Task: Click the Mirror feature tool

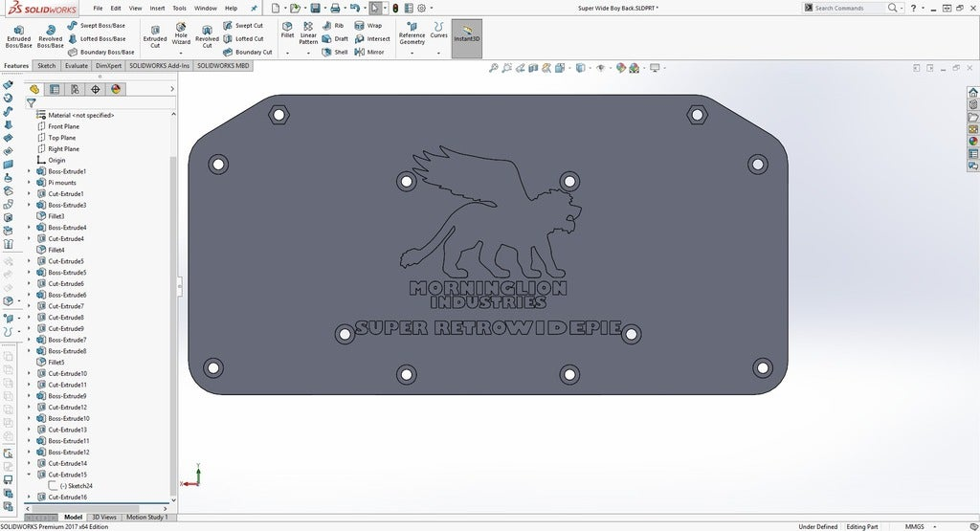Action: point(369,52)
